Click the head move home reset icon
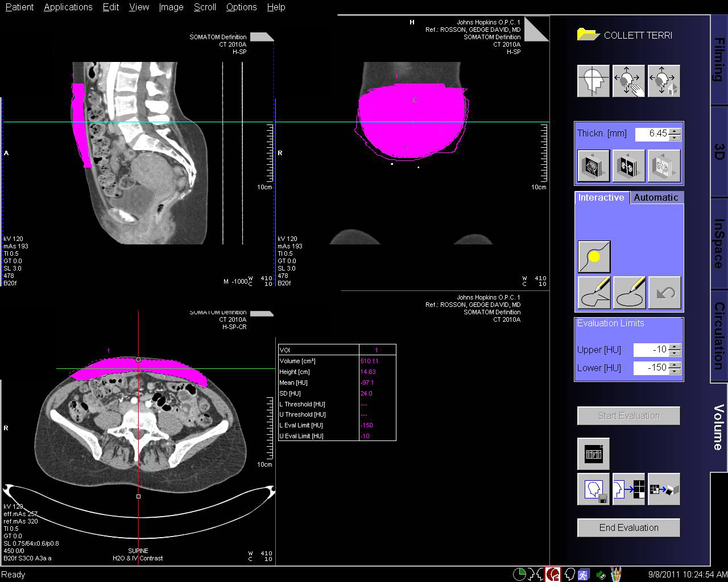This screenshot has width=728, height=582. click(664, 81)
